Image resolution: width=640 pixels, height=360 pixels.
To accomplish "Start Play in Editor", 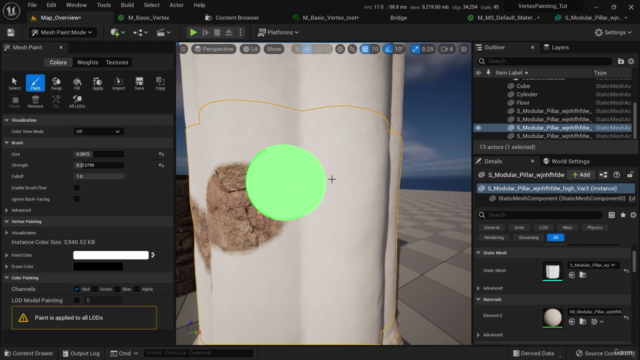I will (193, 32).
